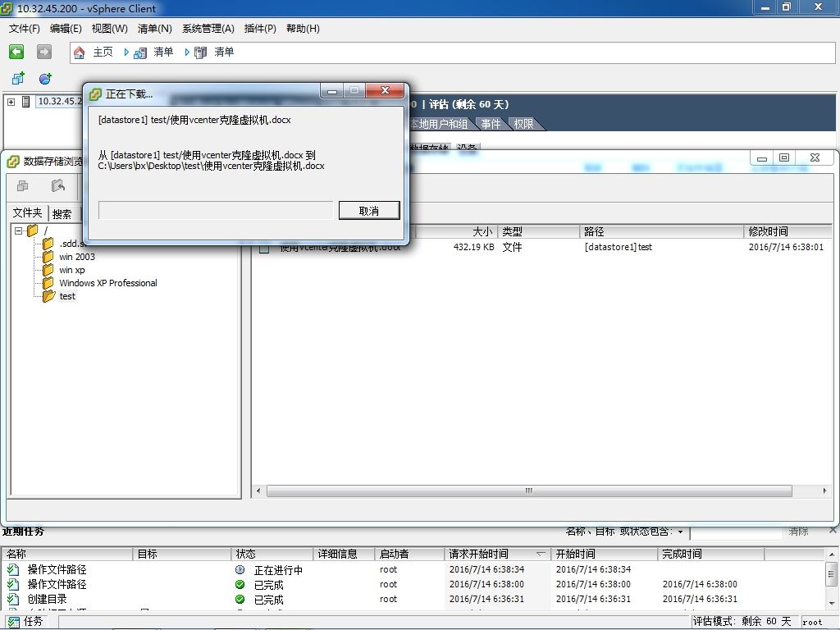
Task: Select the win 2003 folder label
Action: tap(77, 257)
